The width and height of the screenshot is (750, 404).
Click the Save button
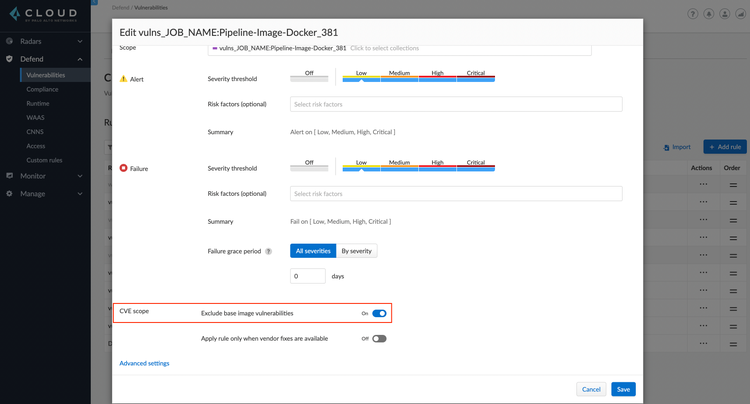(623, 389)
